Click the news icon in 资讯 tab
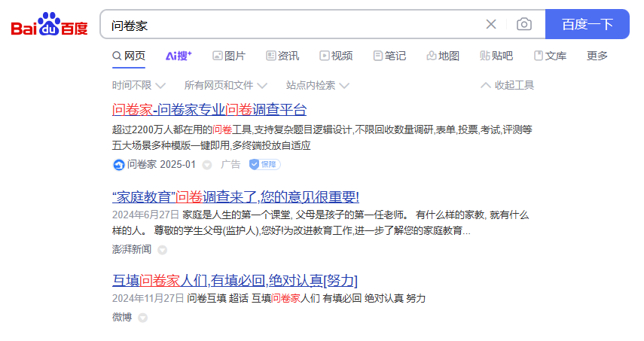 [x=270, y=56]
